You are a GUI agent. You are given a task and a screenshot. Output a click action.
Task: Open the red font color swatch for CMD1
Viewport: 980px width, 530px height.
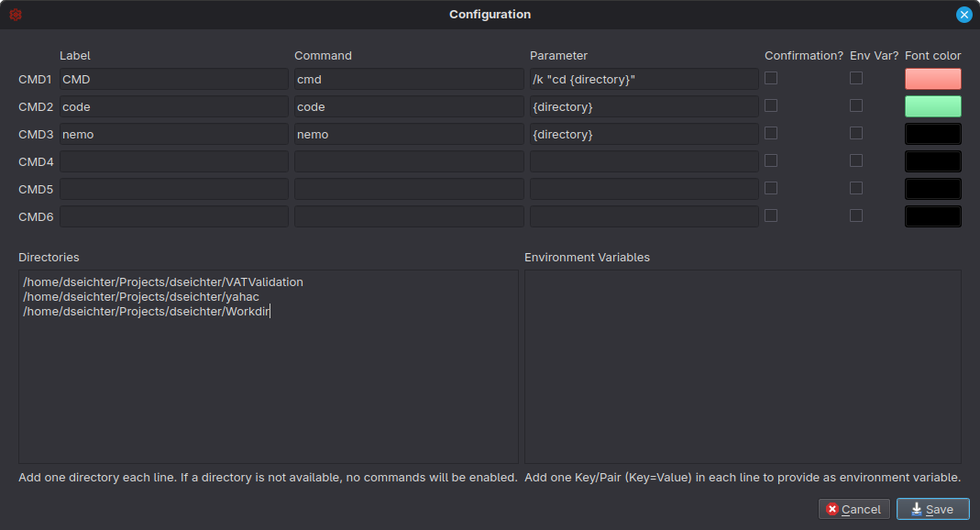tap(932, 80)
